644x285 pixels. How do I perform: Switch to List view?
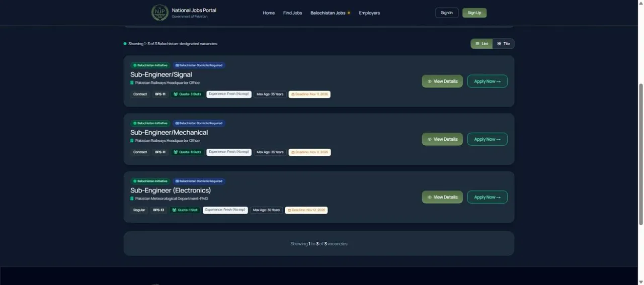(481, 44)
